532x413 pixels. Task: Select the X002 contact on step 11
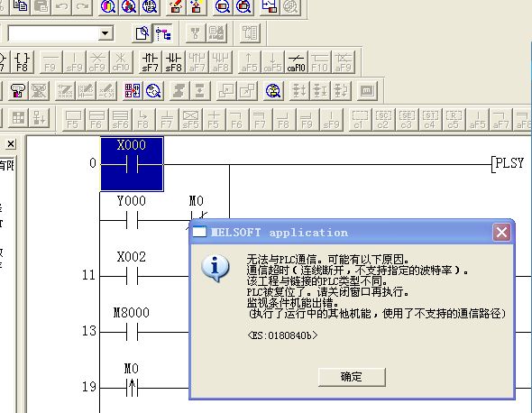[132, 267]
